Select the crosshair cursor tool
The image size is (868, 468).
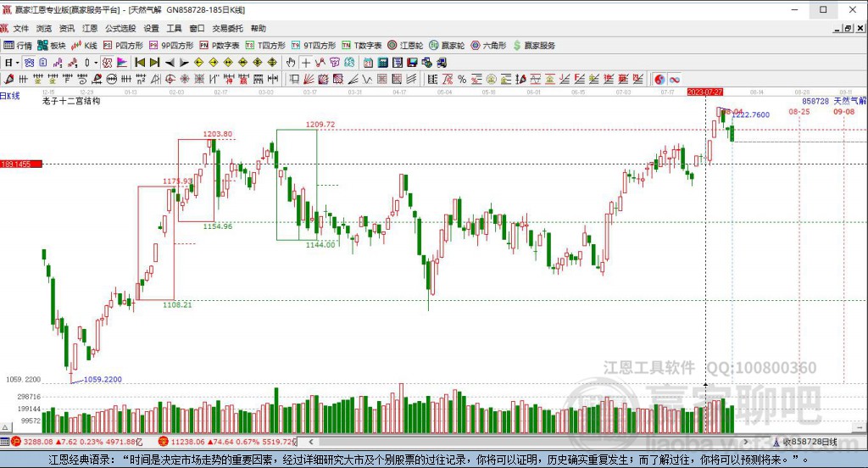coord(305,63)
